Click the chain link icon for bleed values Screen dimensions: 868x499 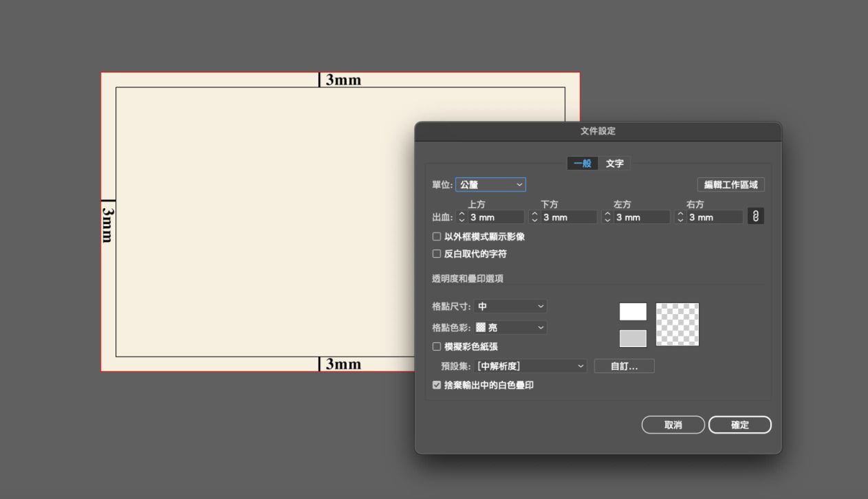755,217
